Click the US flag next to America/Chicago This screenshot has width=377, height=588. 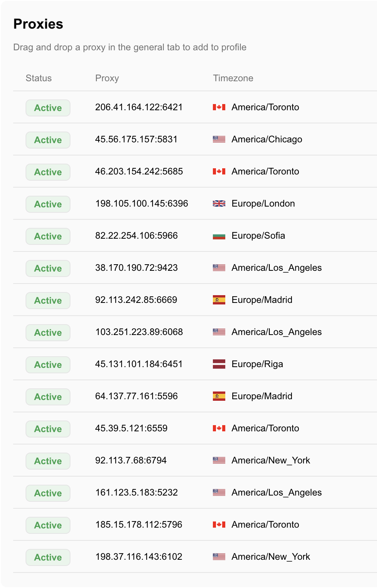pos(219,139)
